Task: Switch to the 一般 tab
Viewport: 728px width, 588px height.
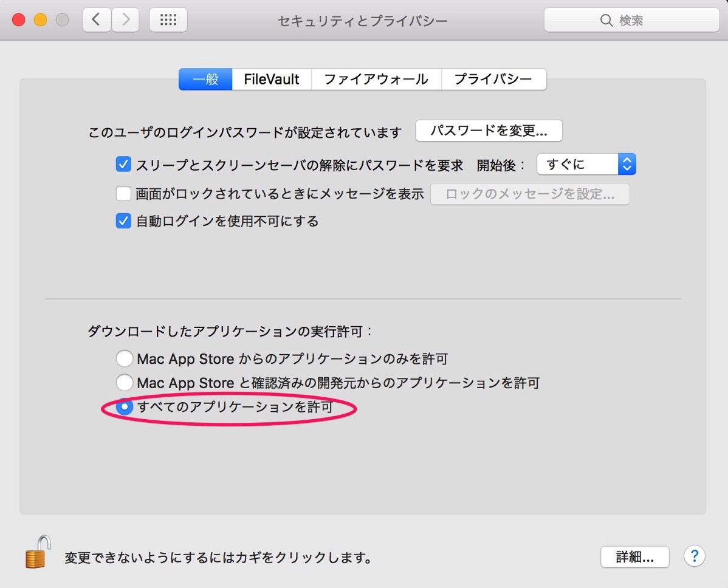Action: (205, 79)
